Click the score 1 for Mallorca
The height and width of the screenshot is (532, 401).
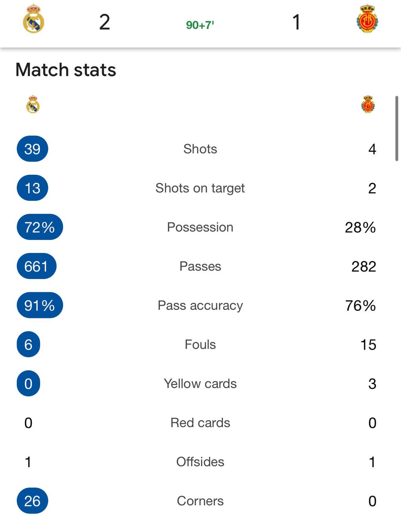pos(296,22)
